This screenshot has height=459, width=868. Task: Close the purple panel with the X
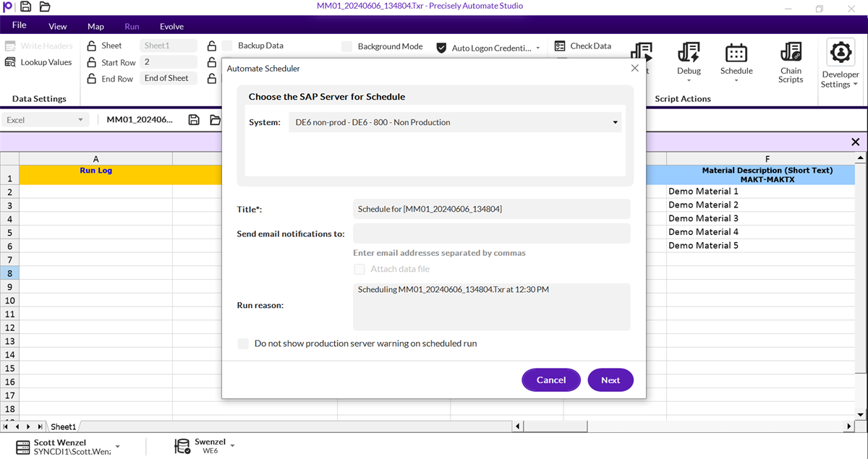pyautogui.click(x=856, y=142)
